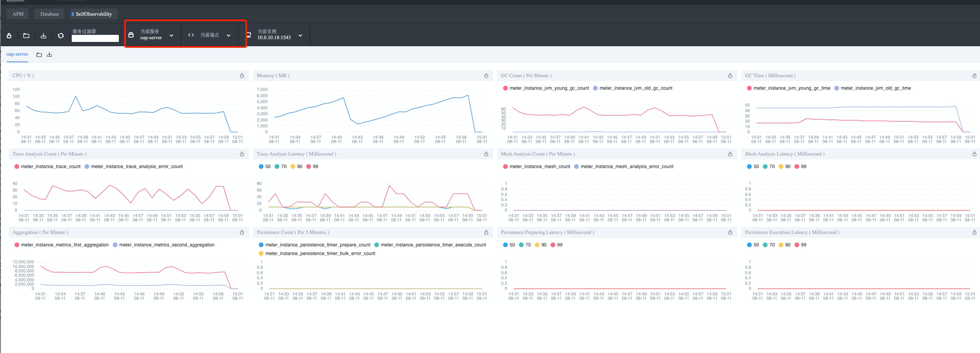Viewport: 980px width, 353px height.
Task: Select the SelfObservability tab
Action: pyautogui.click(x=93, y=14)
